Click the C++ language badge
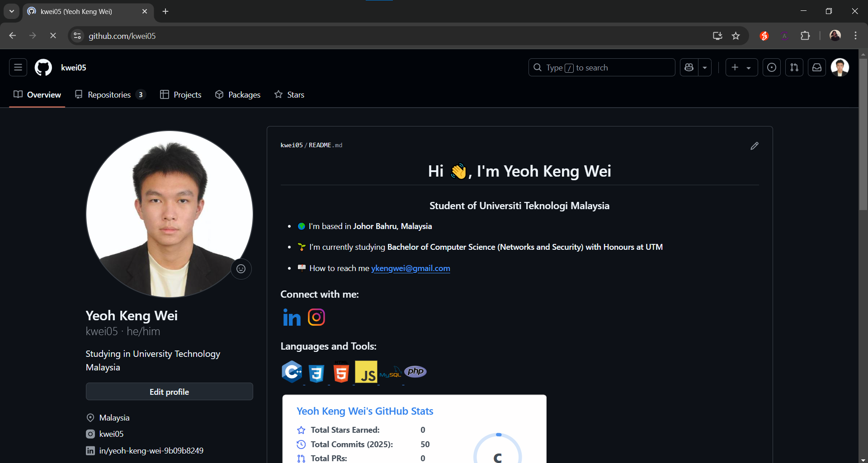Image resolution: width=868 pixels, height=463 pixels. coord(292,372)
